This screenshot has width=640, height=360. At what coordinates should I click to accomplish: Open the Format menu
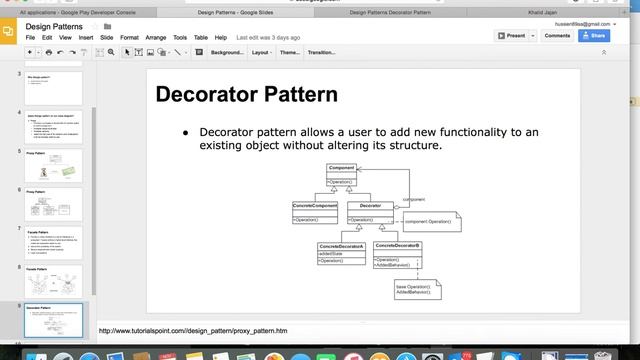click(129, 38)
